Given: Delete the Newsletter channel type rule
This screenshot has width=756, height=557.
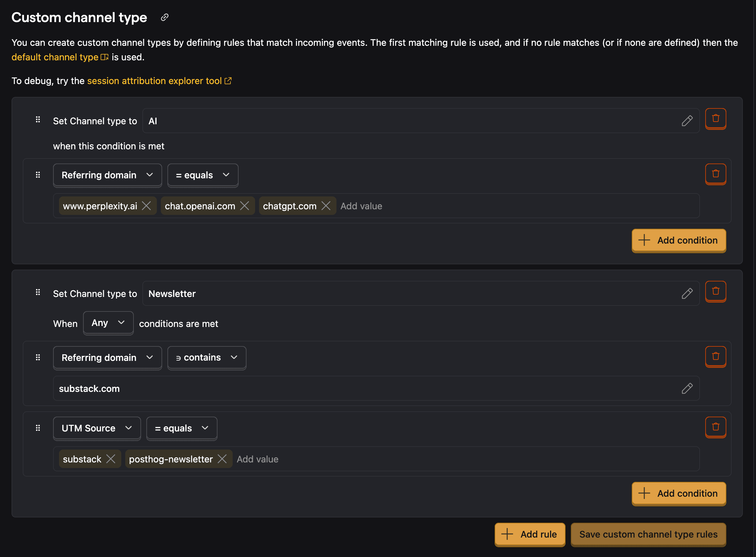Looking at the screenshot, I should [x=715, y=291].
